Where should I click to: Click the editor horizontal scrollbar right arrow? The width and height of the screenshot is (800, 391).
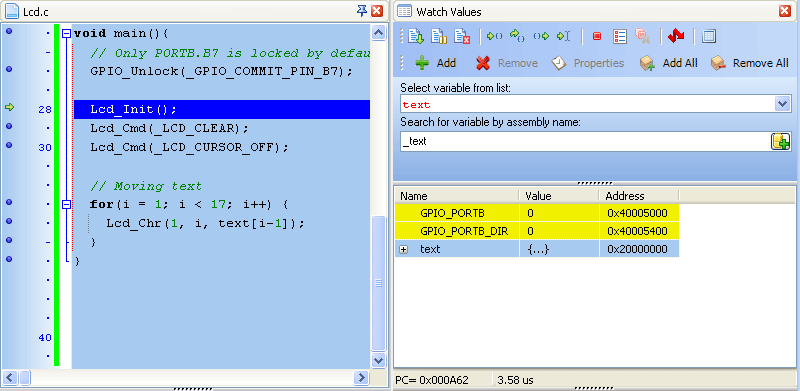coord(361,378)
